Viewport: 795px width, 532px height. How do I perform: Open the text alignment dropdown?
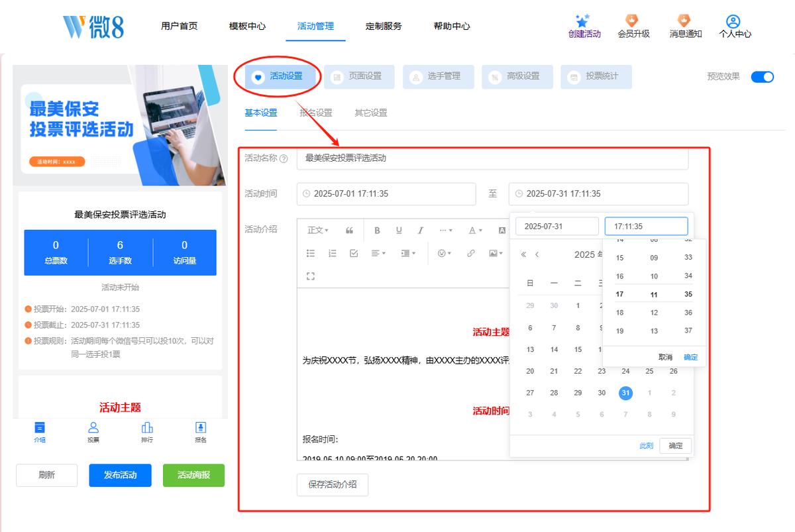point(378,253)
